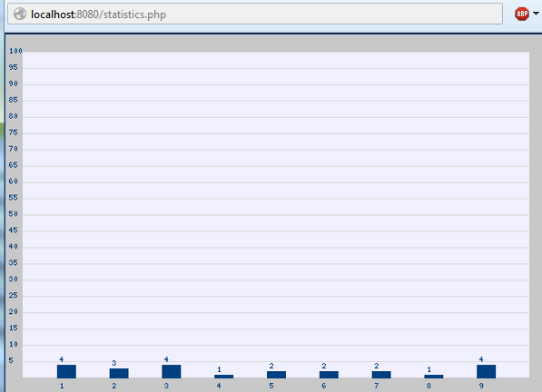Click the short bar for category 8
Screen dimensions: 542x392
(x=434, y=377)
